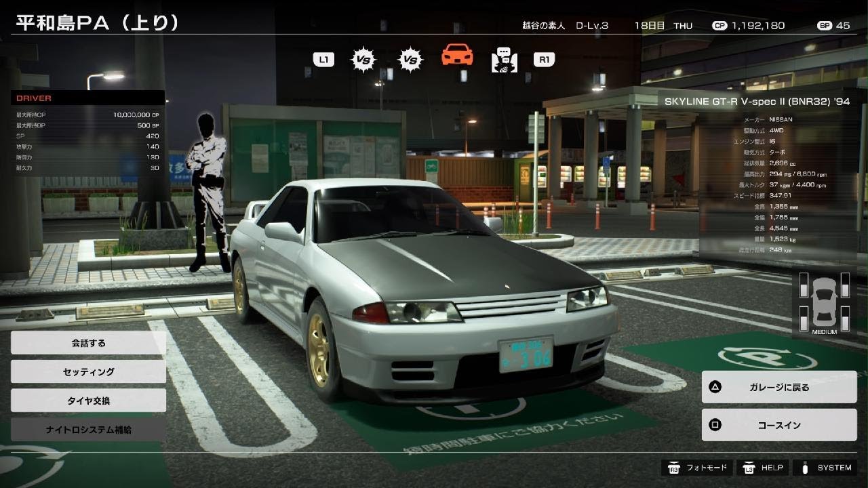868x488 pixels.
Task: Click the CP currency icon
Action: pyautogui.click(x=719, y=26)
